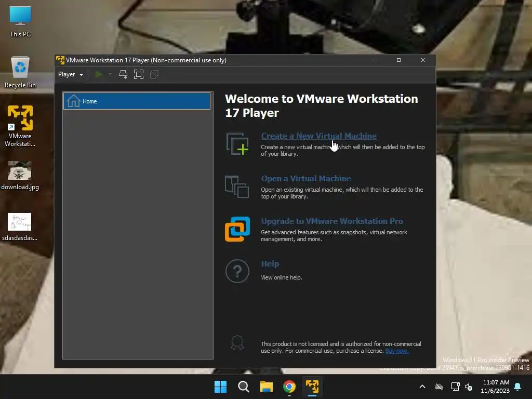Enter full screen mode via toolbar icon
Image resolution: width=532 pixels, height=399 pixels.
(x=138, y=74)
